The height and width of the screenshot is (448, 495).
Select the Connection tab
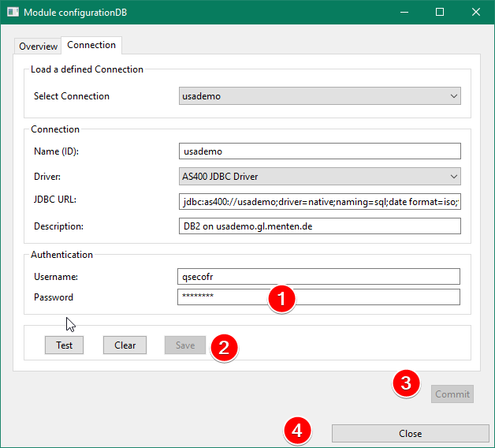tap(91, 46)
